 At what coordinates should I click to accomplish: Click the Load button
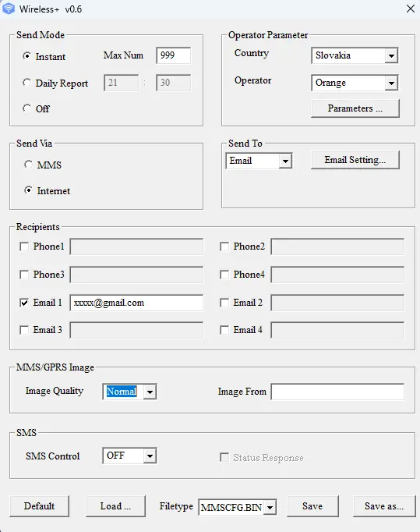coord(115,506)
